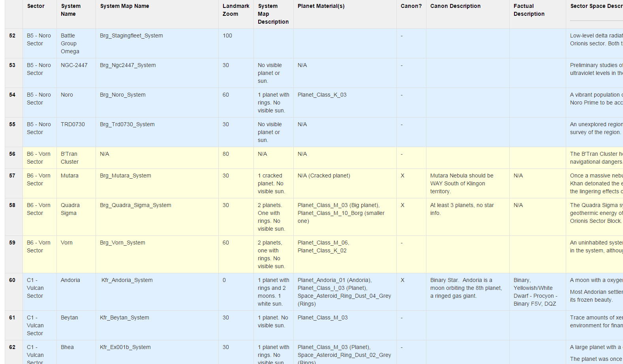
Task: Click the Sector column header
Action: tap(39, 14)
